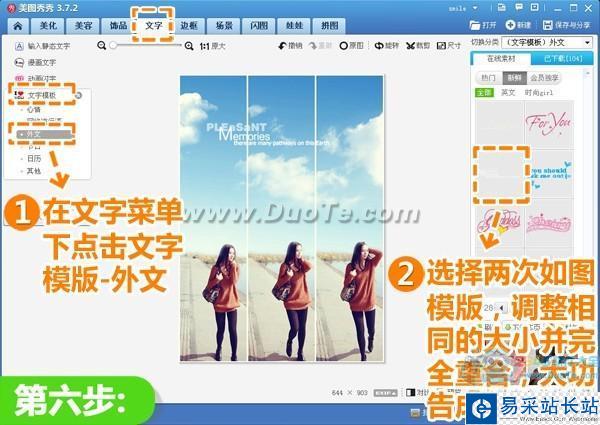Select 外文 template category
Viewport: 600px width, 425px height.
[43, 134]
